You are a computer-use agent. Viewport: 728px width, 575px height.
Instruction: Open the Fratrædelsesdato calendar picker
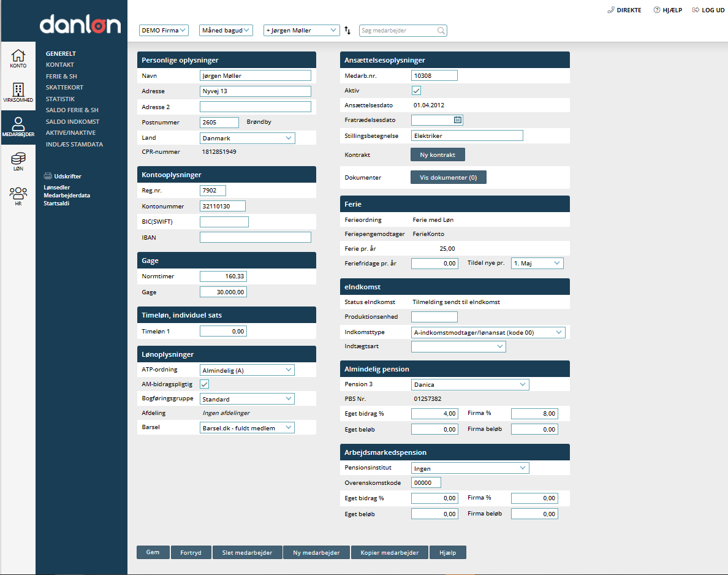coord(458,120)
